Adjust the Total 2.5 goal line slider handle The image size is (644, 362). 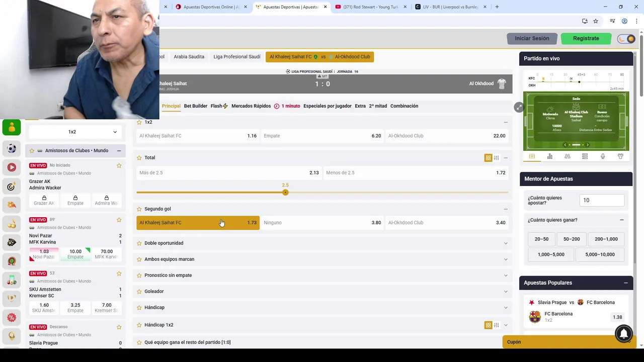click(285, 193)
